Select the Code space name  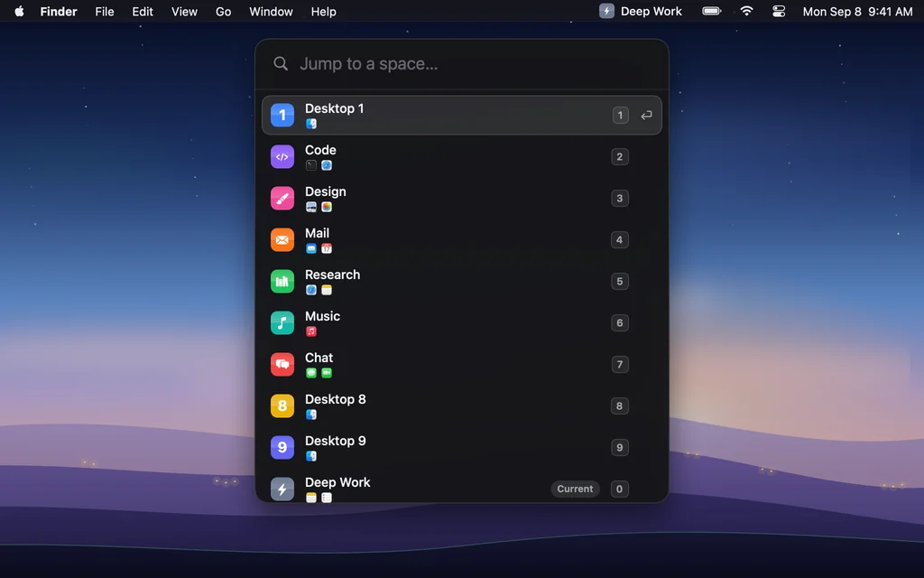click(x=320, y=151)
